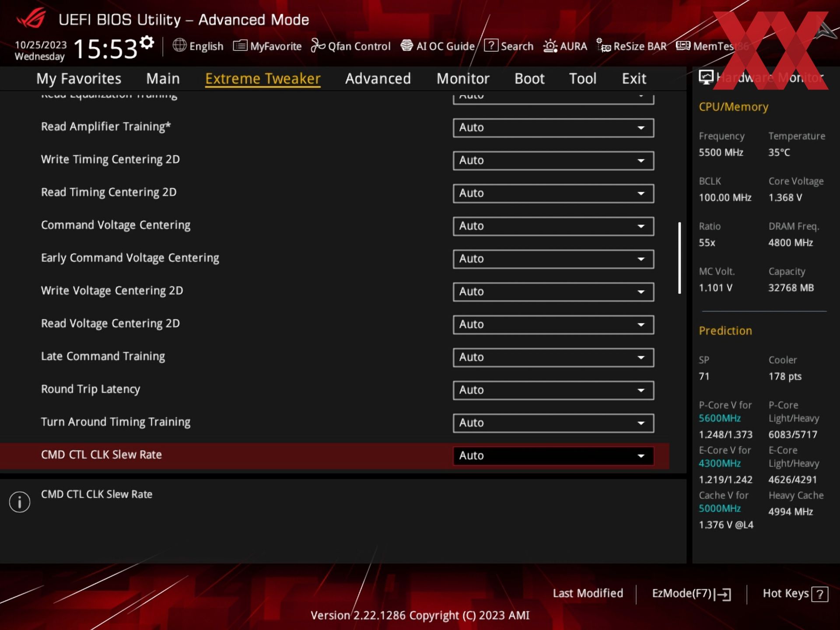Click the info icon in help panel
Screen dimensions: 840x630
tap(20, 501)
